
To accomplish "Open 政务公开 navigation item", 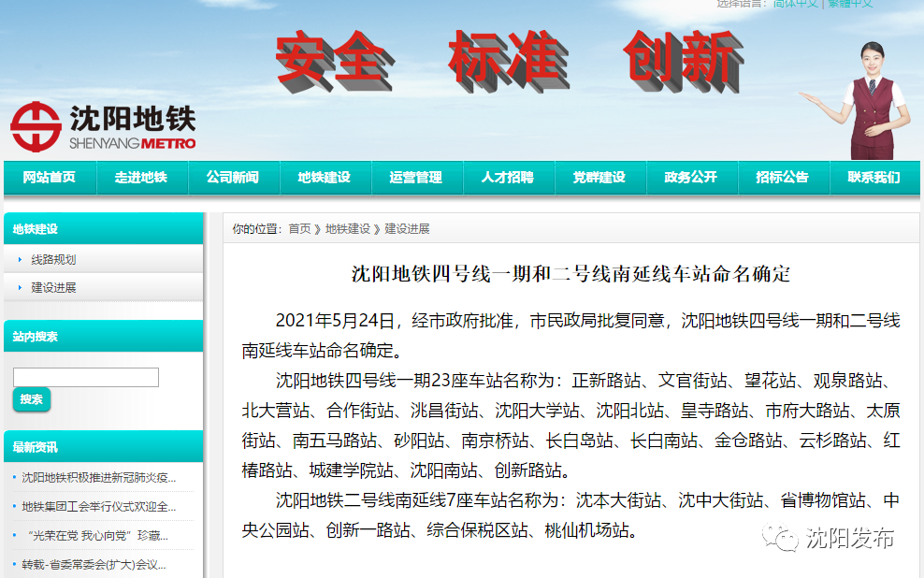I will [x=691, y=178].
